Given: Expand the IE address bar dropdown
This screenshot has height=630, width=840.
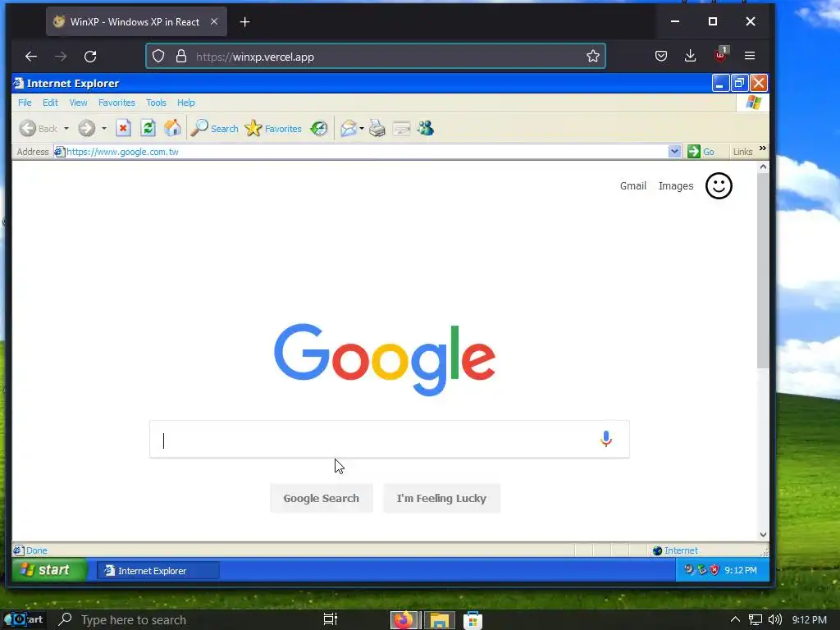Looking at the screenshot, I should [x=674, y=152].
